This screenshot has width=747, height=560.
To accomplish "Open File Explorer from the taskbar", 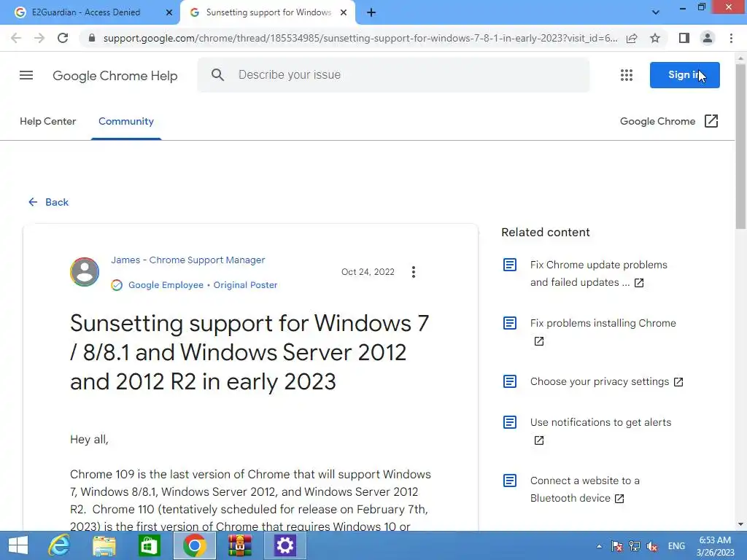I will 104,545.
